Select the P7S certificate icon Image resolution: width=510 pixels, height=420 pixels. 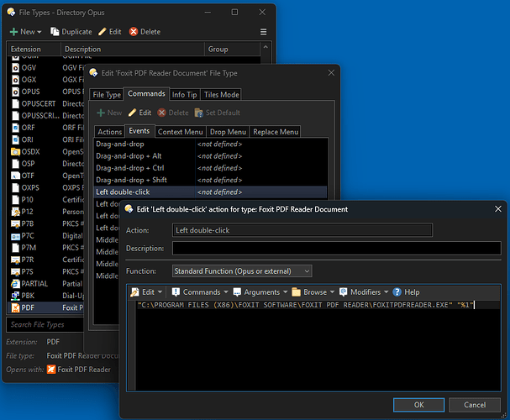pyautogui.click(x=15, y=272)
